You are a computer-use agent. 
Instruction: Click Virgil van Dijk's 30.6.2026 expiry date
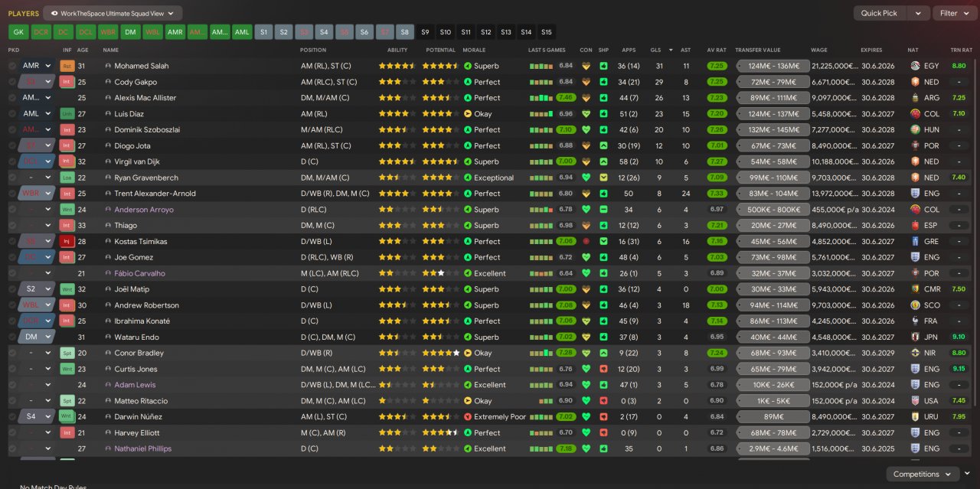click(x=877, y=161)
